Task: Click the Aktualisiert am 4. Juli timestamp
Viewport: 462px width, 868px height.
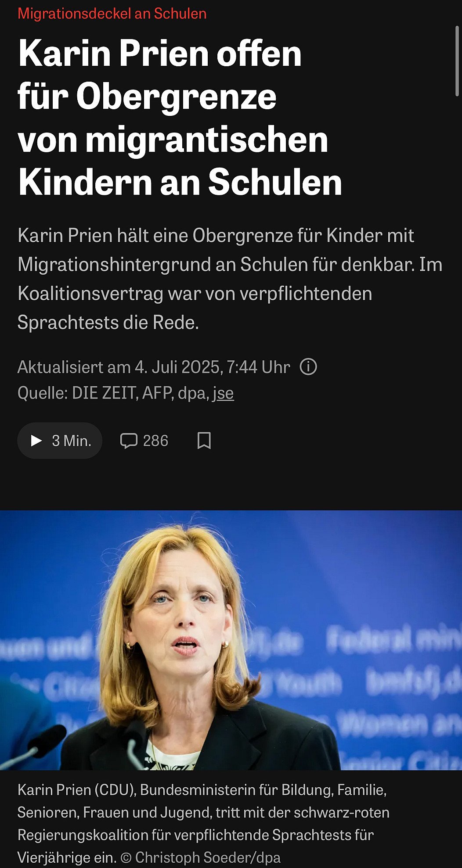Action: 154,367
